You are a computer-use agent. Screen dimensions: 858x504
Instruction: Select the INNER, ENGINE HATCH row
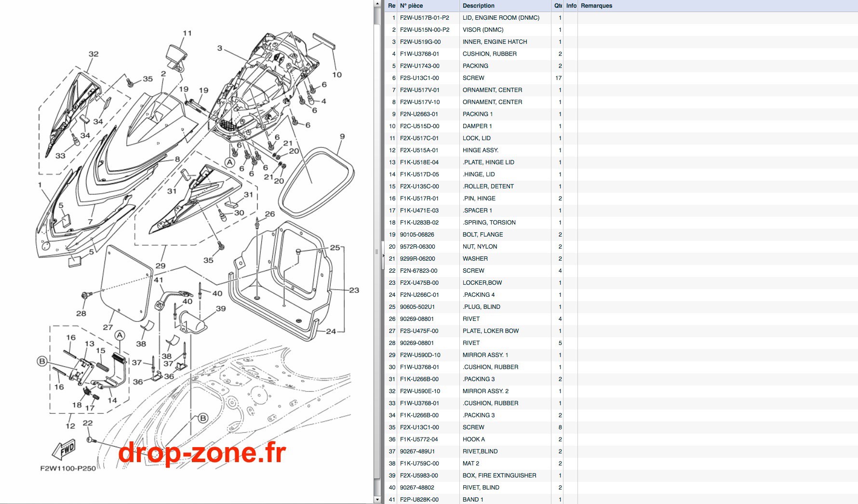tap(621, 42)
